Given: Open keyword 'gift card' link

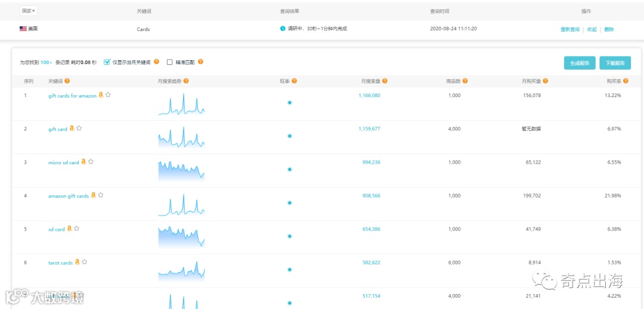Looking at the screenshot, I should pyautogui.click(x=57, y=129).
